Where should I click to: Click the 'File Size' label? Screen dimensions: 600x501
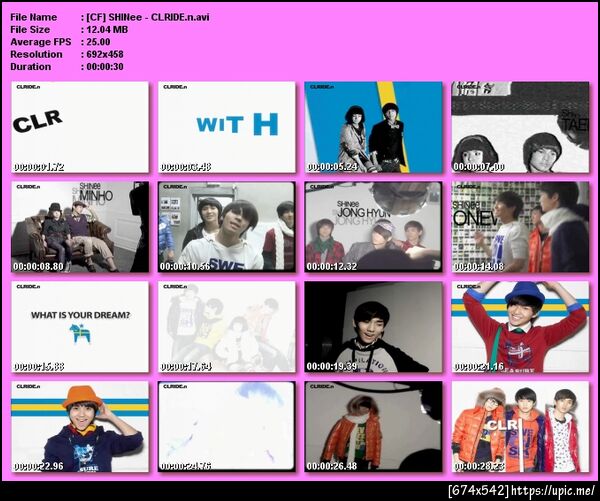tap(30, 29)
